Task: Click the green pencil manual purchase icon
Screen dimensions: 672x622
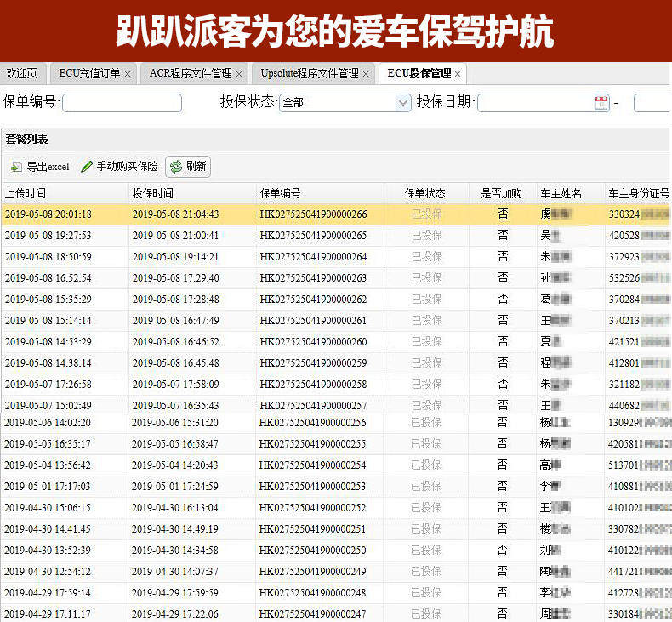Action: (x=87, y=166)
